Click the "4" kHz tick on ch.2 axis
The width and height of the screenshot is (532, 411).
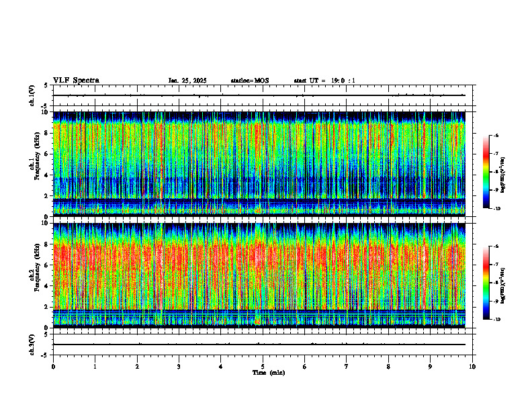tap(47, 286)
